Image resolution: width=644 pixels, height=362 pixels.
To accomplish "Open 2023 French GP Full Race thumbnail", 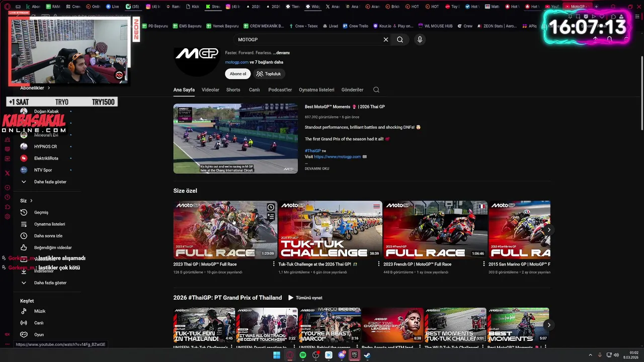I will [435, 230].
